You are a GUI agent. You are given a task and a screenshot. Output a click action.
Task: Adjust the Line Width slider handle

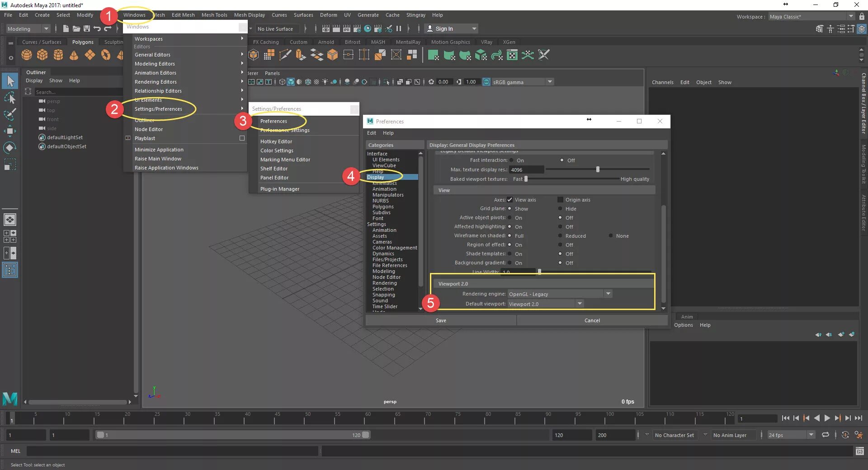539,272
